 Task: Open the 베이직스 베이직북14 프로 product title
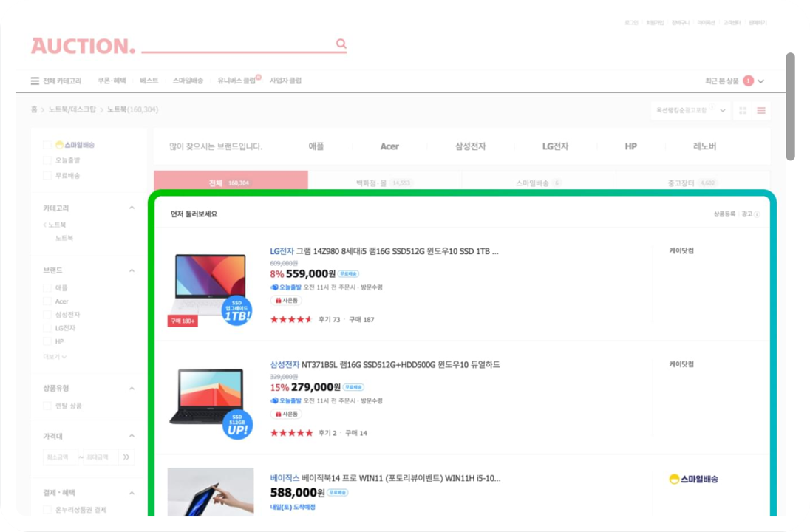(385, 478)
